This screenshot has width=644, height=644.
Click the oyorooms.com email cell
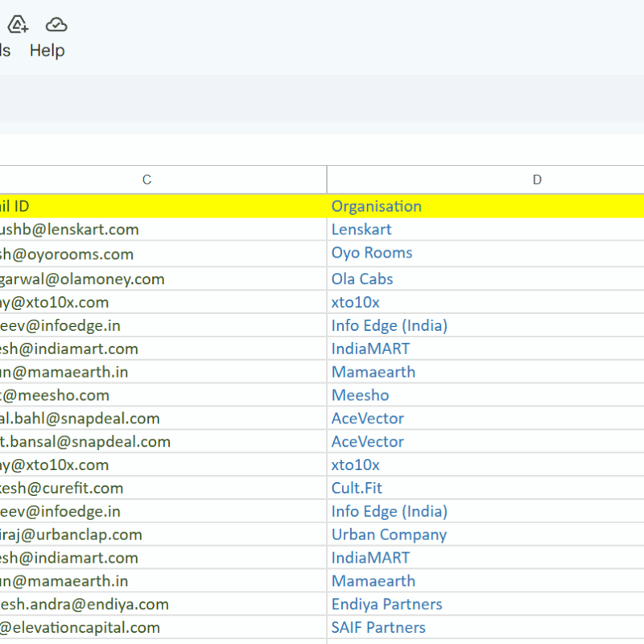pos(163,254)
